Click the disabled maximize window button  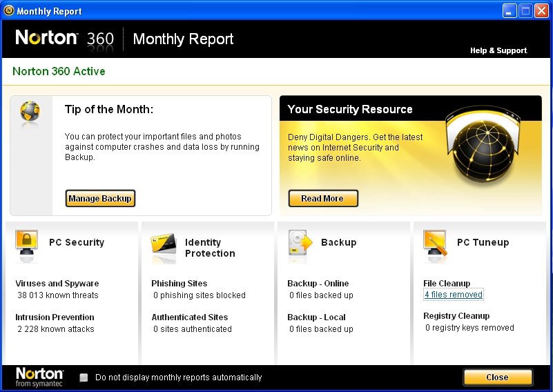(525, 11)
